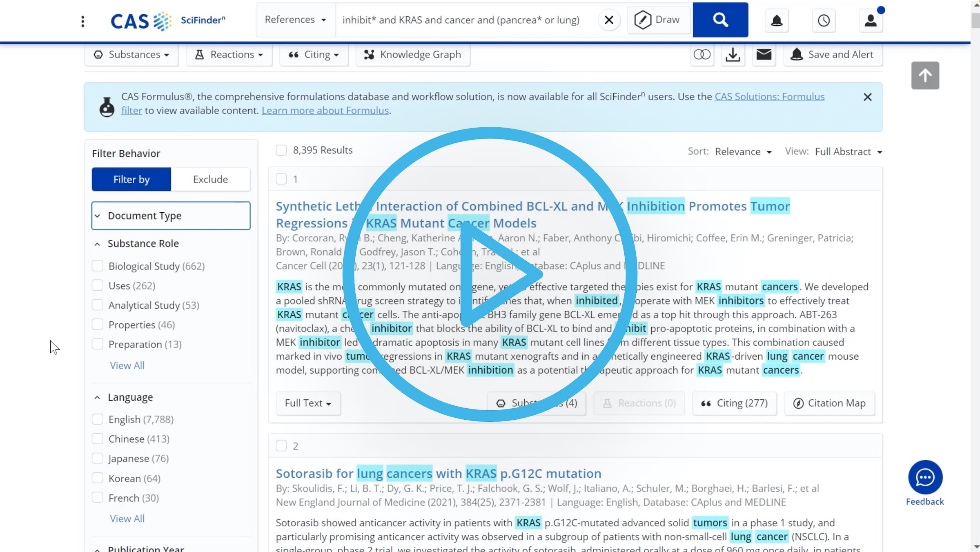This screenshot has width=980, height=552.
Task: Expand the Document Type filter section
Action: click(x=171, y=216)
